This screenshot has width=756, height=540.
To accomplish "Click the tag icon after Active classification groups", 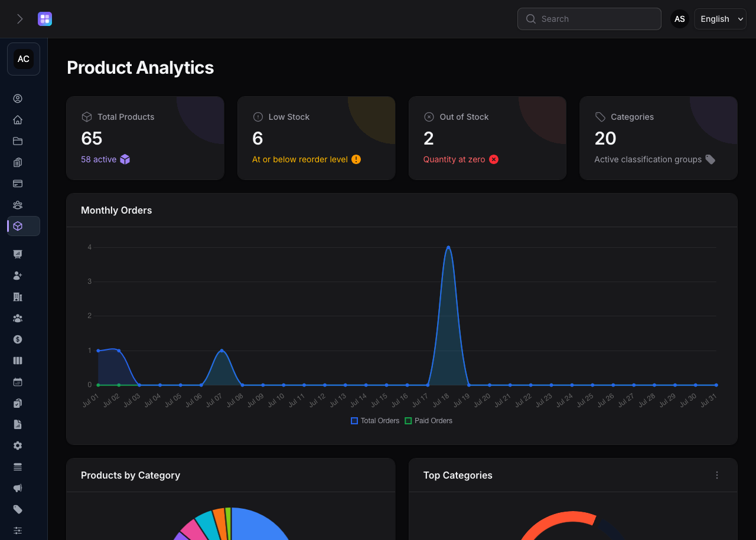I will [x=711, y=159].
